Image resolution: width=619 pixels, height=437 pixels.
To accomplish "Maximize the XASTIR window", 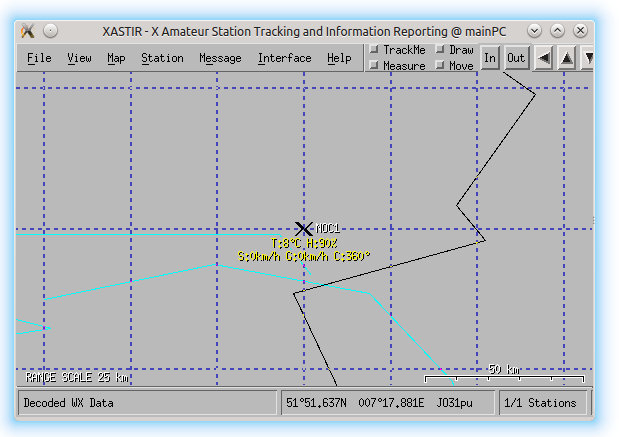I will [558, 30].
